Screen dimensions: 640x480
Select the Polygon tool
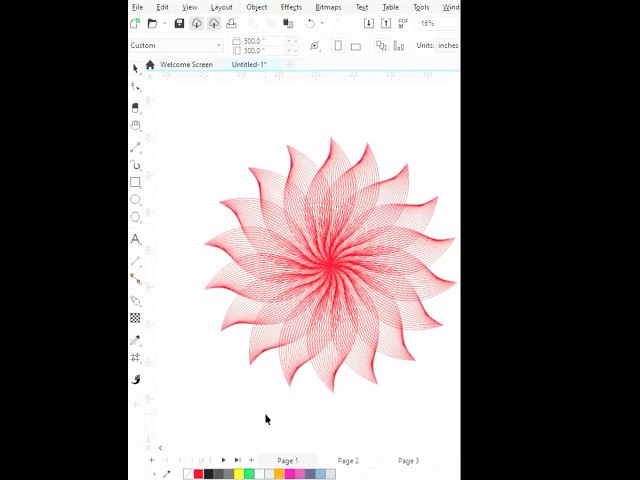pos(136,217)
